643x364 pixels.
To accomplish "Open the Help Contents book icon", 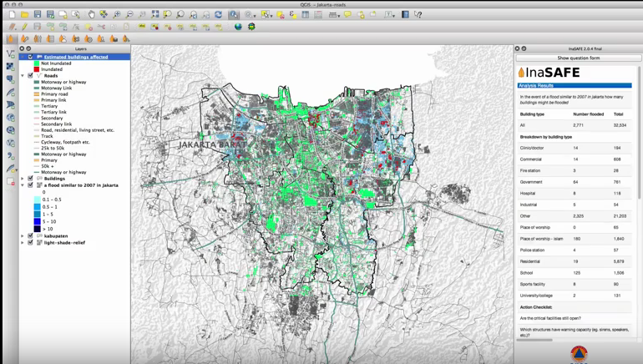I will click(x=405, y=15).
